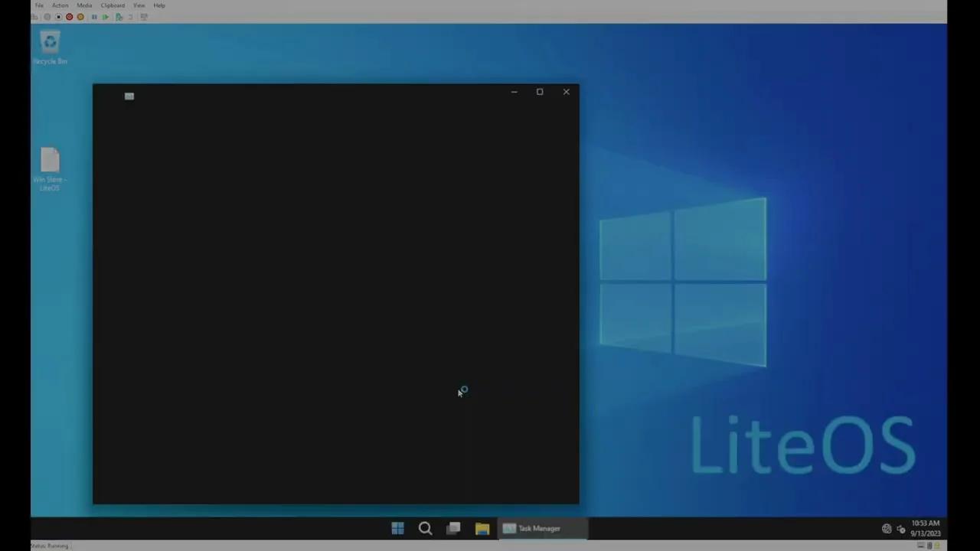Start the virtual machine with the green arrow
This screenshot has width=980, height=551.
(105, 17)
